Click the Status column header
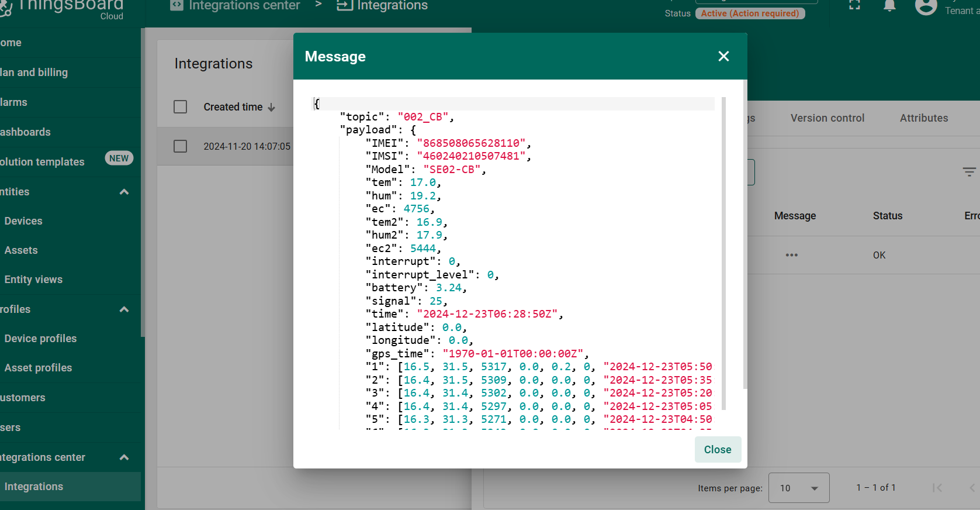Screen dimensions: 980x510 tap(888, 216)
